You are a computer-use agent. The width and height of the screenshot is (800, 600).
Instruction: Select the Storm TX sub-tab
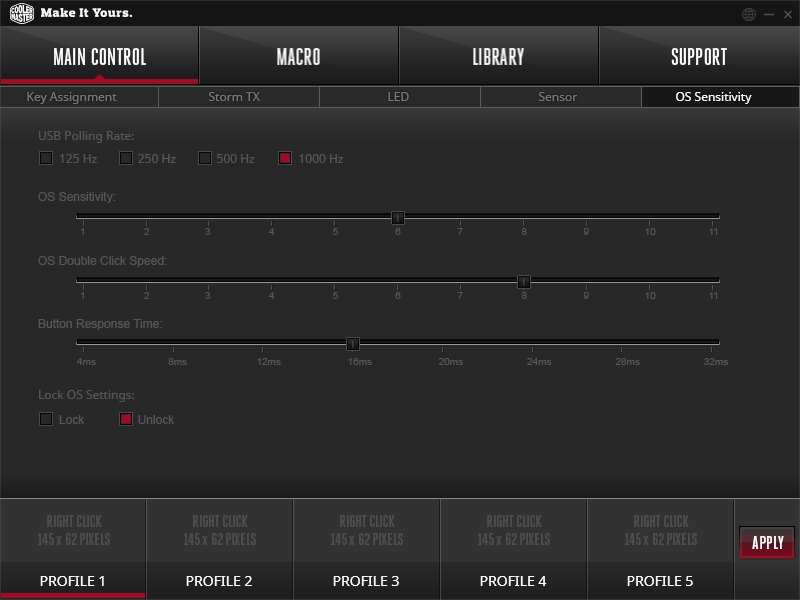pos(239,97)
